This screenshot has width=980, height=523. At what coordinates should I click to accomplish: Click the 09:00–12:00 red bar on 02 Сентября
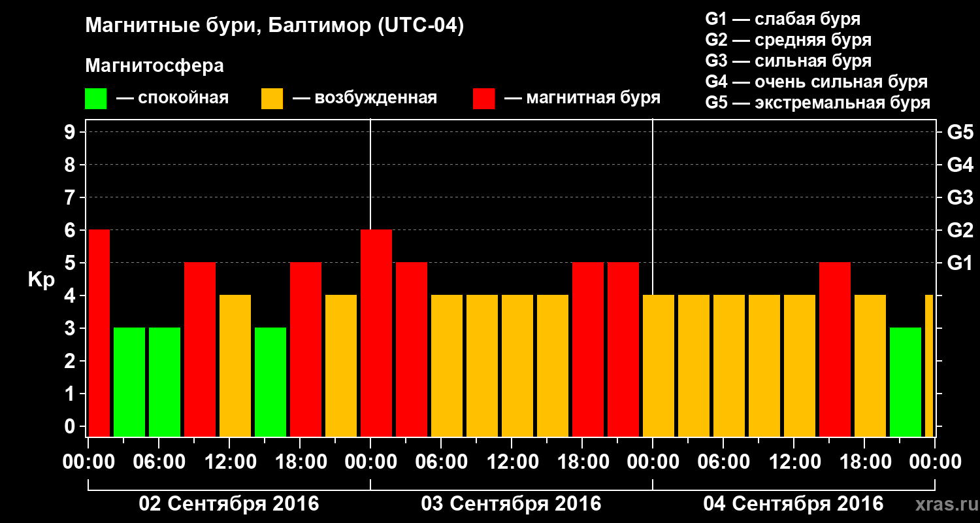200,350
